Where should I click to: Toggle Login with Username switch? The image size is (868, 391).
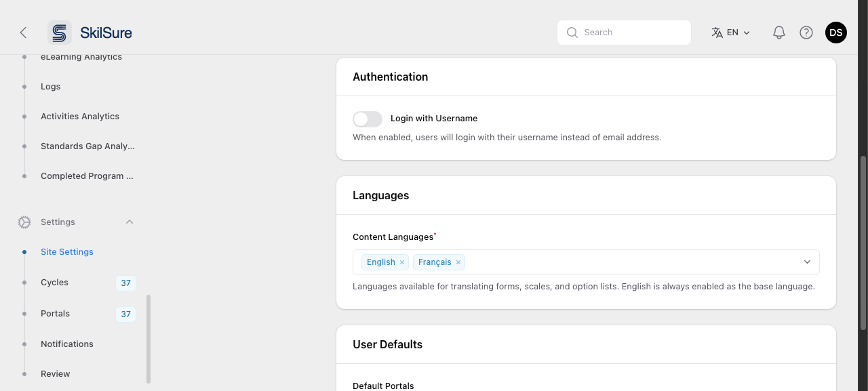pyautogui.click(x=368, y=119)
